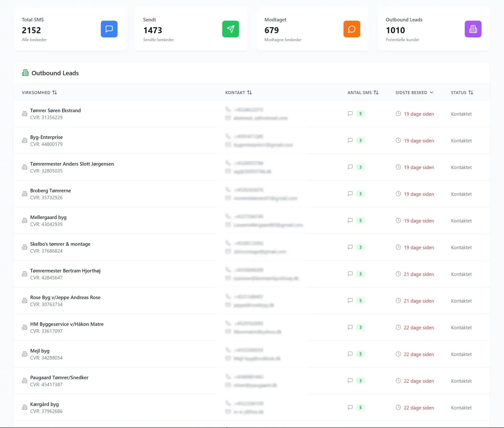The height and width of the screenshot is (428, 504).
Task: Click the SMS bubble icon in Mellergaard byg row
Action: point(350,220)
